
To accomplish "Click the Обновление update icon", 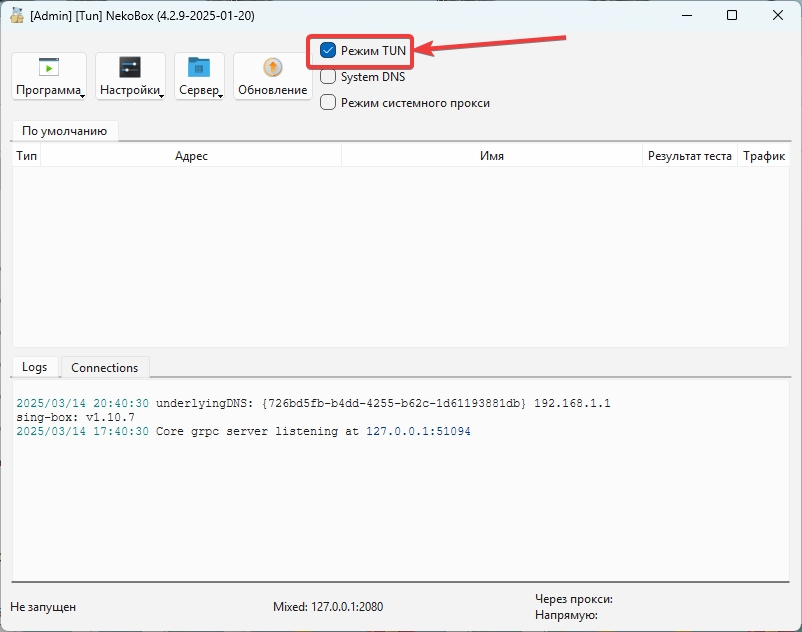I will pos(272,68).
